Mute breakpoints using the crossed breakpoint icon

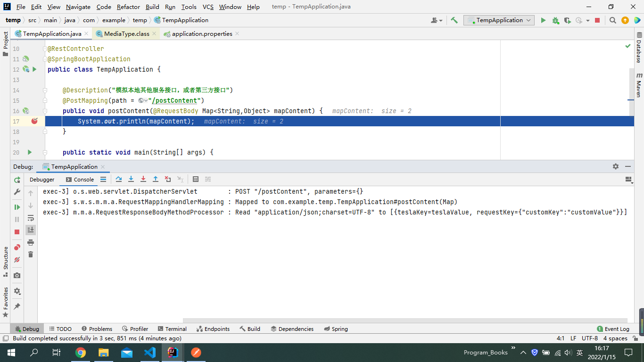coord(17,259)
